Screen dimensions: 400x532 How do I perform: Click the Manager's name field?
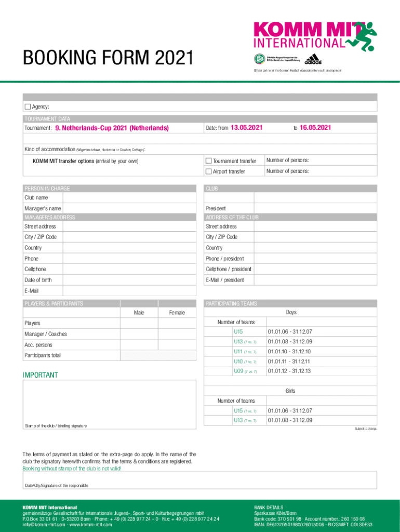pos(129,208)
